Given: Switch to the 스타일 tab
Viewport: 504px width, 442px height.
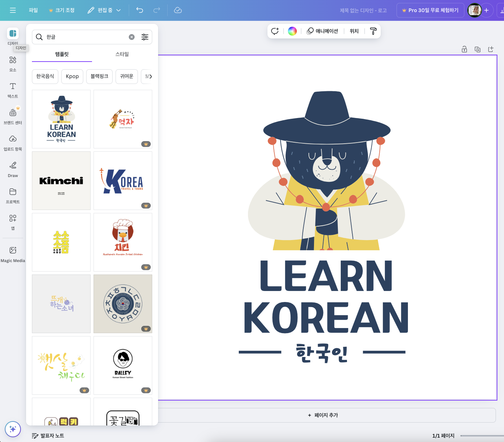Looking at the screenshot, I should click(122, 54).
